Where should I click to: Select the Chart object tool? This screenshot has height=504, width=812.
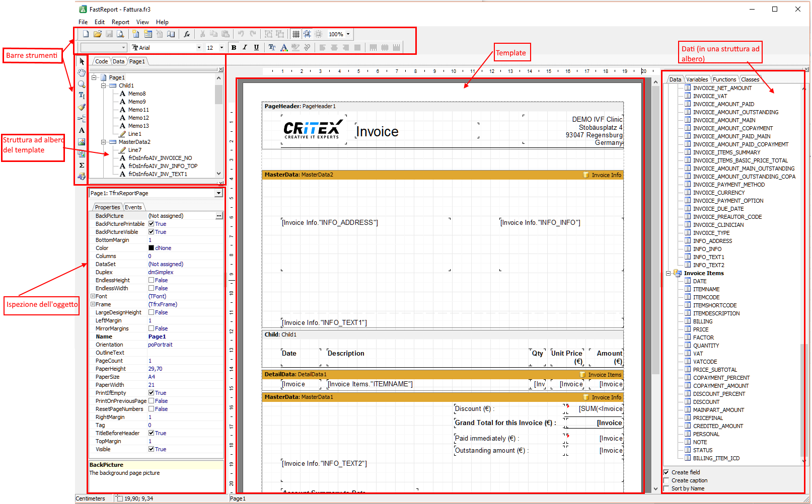pos(82,153)
